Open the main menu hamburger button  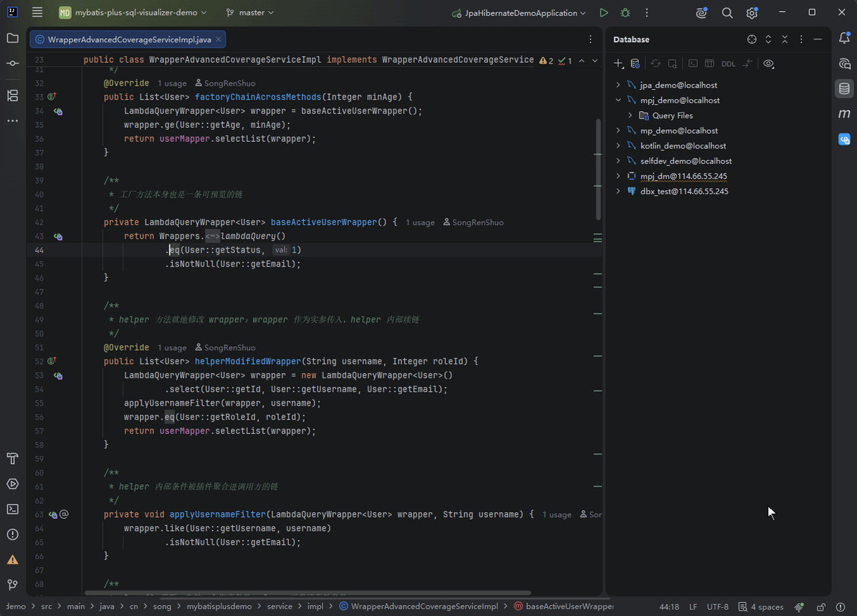(37, 13)
